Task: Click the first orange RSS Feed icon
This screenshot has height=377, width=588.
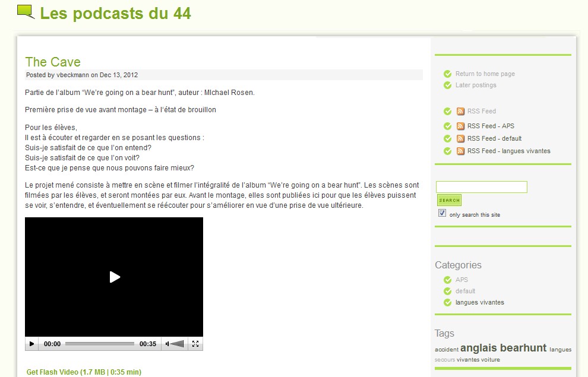Action: 460,111
